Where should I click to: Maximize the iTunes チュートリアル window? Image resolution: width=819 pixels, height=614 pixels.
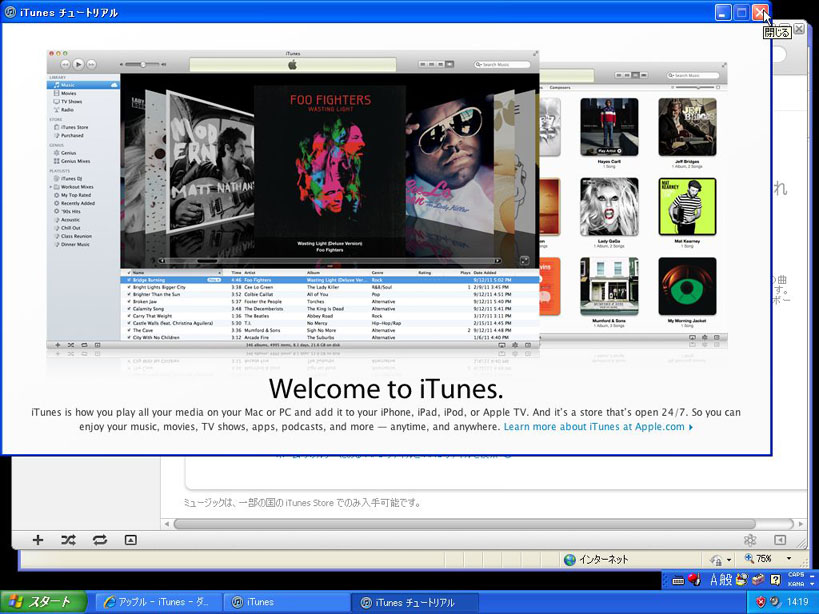pos(741,13)
